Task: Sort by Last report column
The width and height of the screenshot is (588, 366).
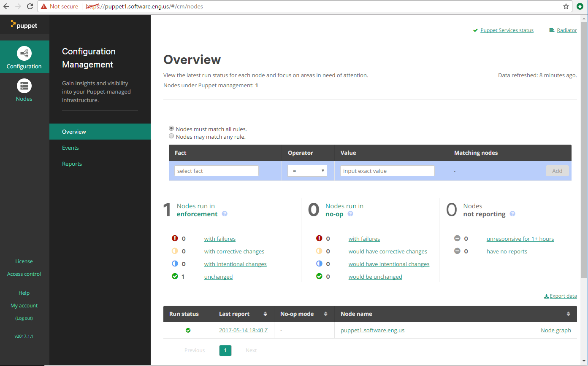Action: click(265, 314)
